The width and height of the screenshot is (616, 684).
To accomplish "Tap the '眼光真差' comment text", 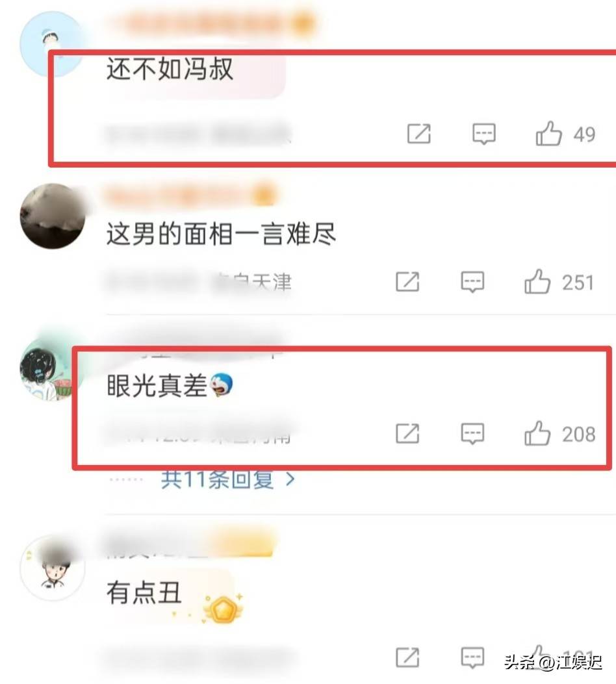I will click(157, 386).
